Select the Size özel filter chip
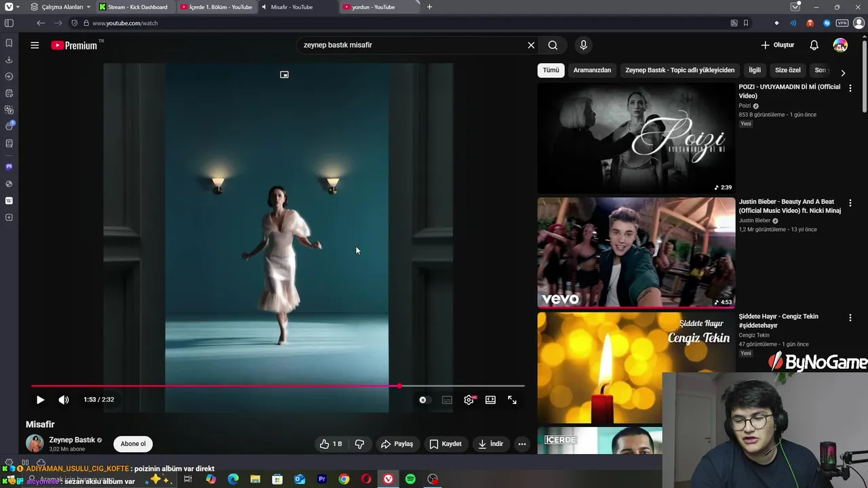The height and width of the screenshot is (488, 868). [x=787, y=70]
